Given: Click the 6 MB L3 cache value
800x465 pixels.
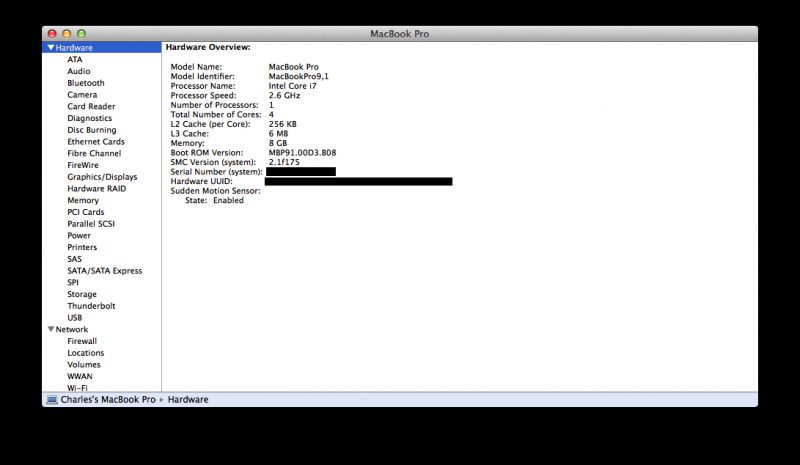Looking at the screenshot, I should click(x=278, y=134).
